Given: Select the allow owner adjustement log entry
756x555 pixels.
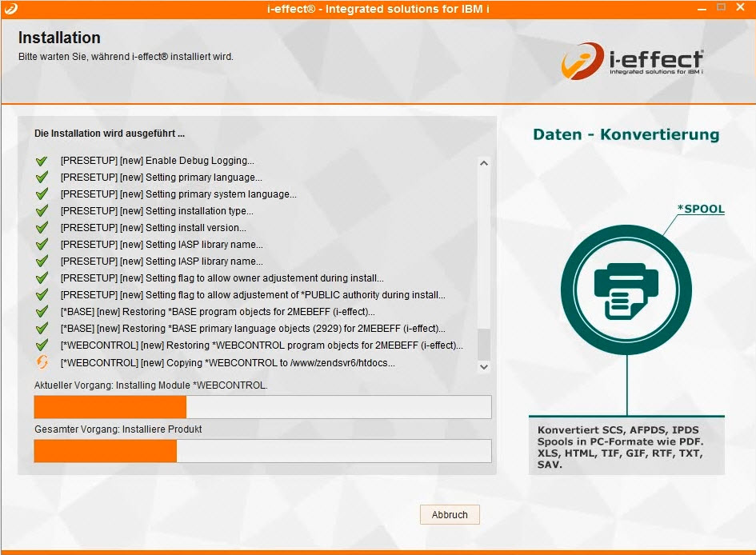Looking at the screenshot, I should (x=222, y=278).
